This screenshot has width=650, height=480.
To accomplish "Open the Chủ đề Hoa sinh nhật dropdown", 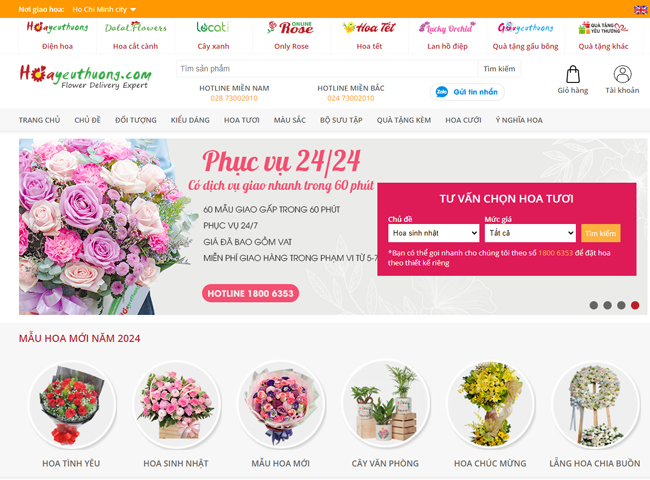I will pyautogui.click(x=434, y=233).
